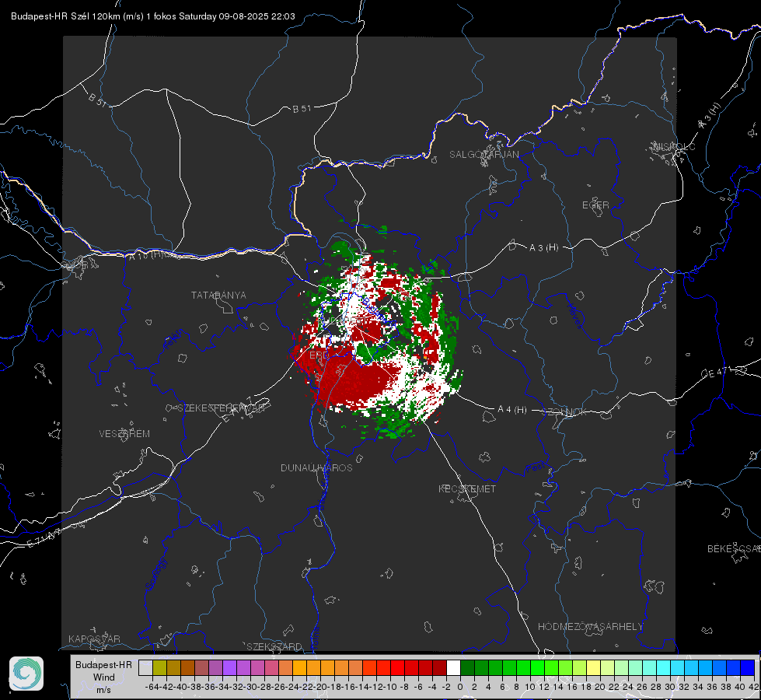The width and height of the screenshot is (761, 700).
Task: Select the standalone 0 value in the legend
Action: click(460, 687)
